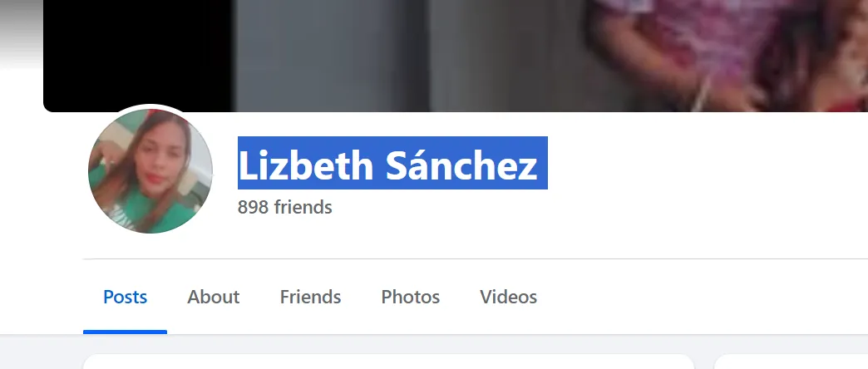Click the word "friends" under the name
This screenshot has width=868, height=369.
coord(303,208)
